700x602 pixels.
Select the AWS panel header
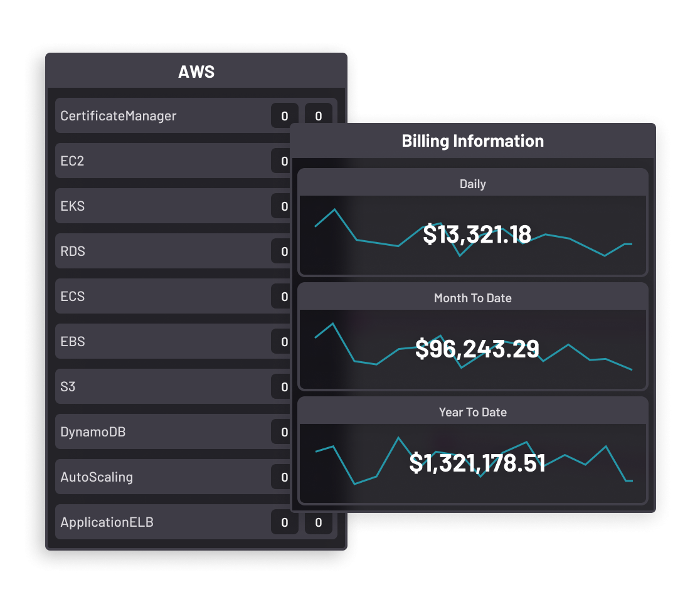(197, 71)
